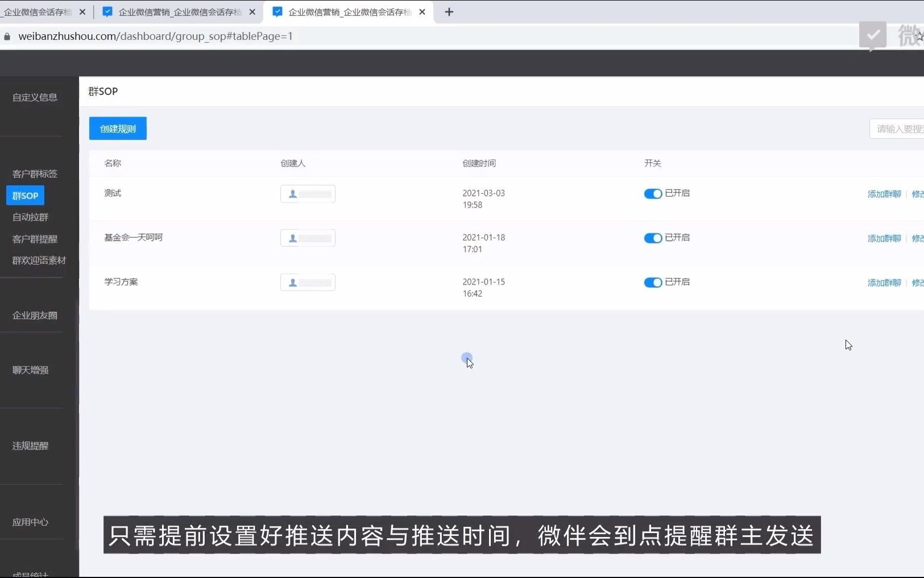Toggle the 基金会一天呵呵 rule switch
Image resolution: width=924 pixels, height=578 pixels.
point(653,238)
